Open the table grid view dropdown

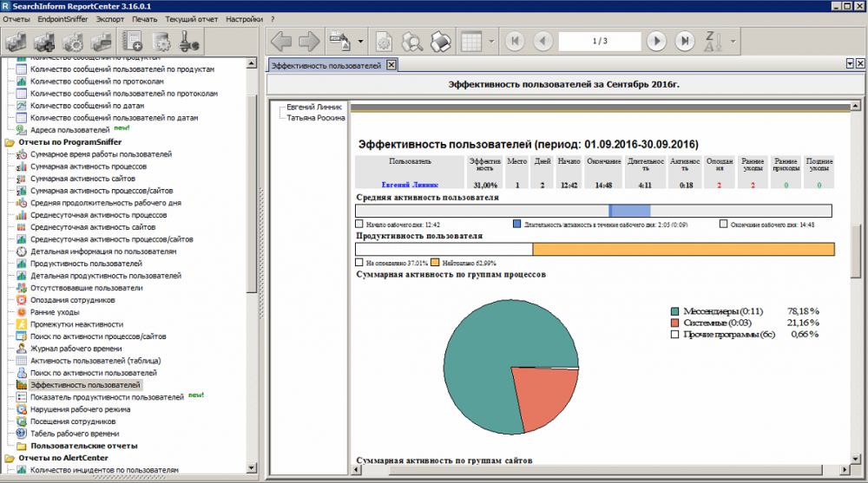491,41
